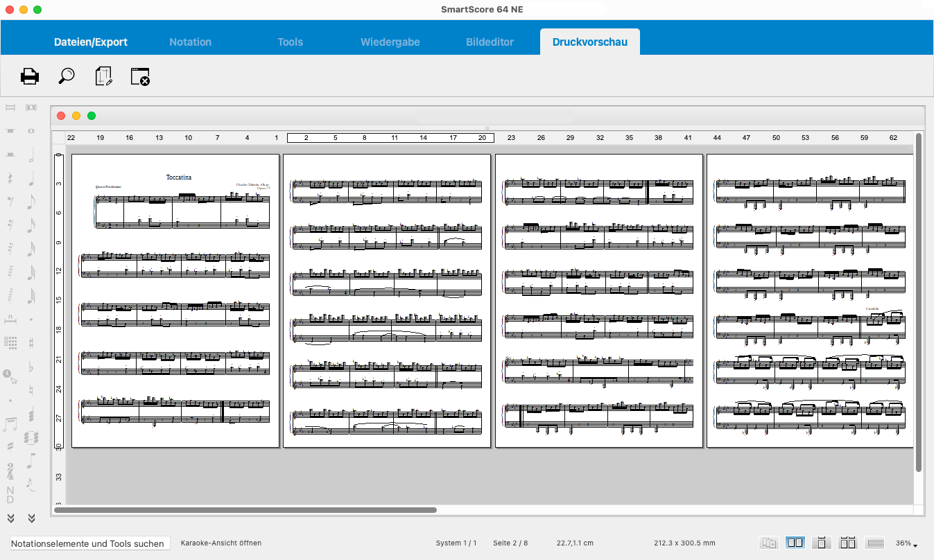Click the printer icon to print score
This screenshot has height=560, width=934.
click(30, 76)
